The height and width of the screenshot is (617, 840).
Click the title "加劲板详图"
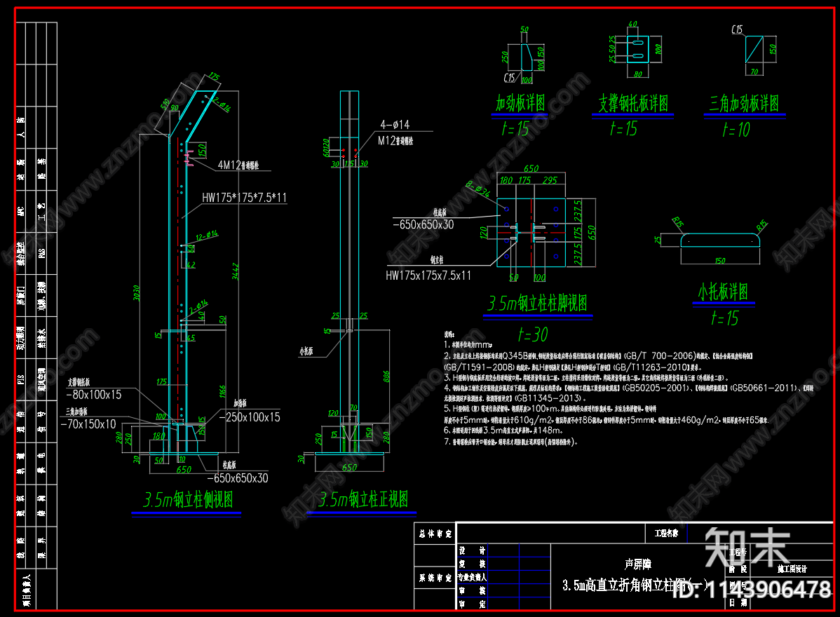pos(520,103)
